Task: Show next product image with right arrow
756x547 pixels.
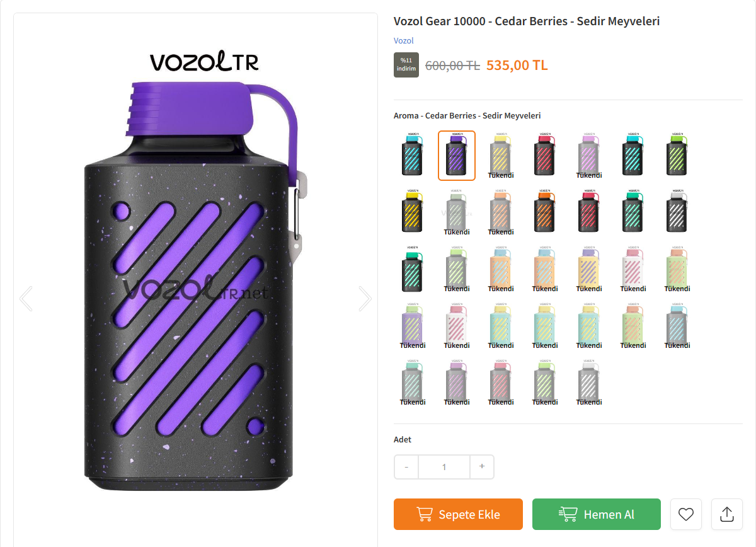Action: 365,299
